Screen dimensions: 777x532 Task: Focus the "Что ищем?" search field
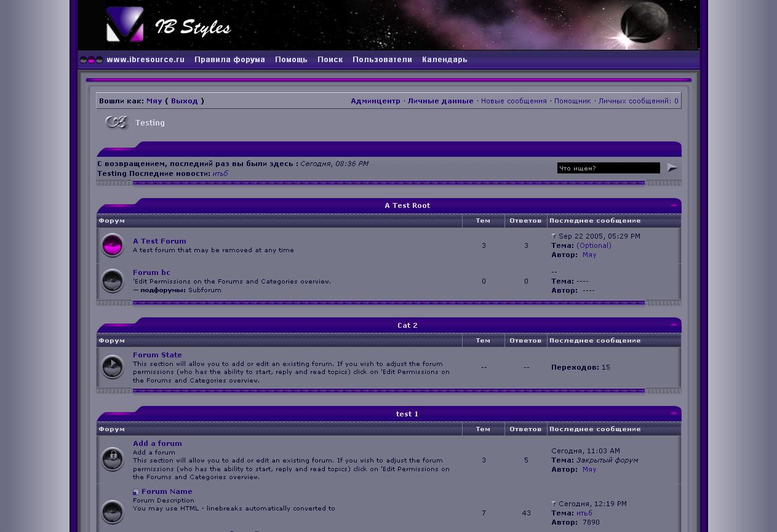tap(608, 168)
